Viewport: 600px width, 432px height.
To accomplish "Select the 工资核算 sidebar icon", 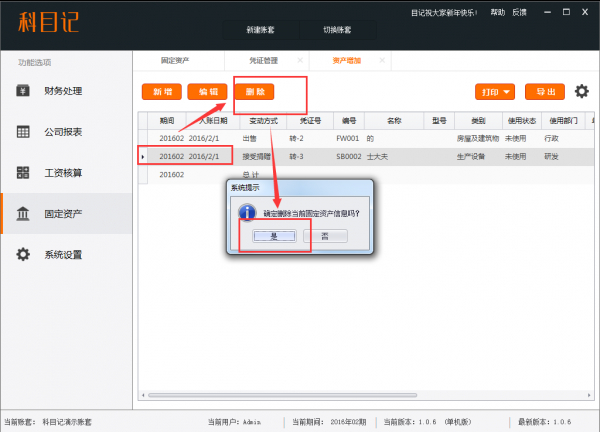I will pos(23,173).
